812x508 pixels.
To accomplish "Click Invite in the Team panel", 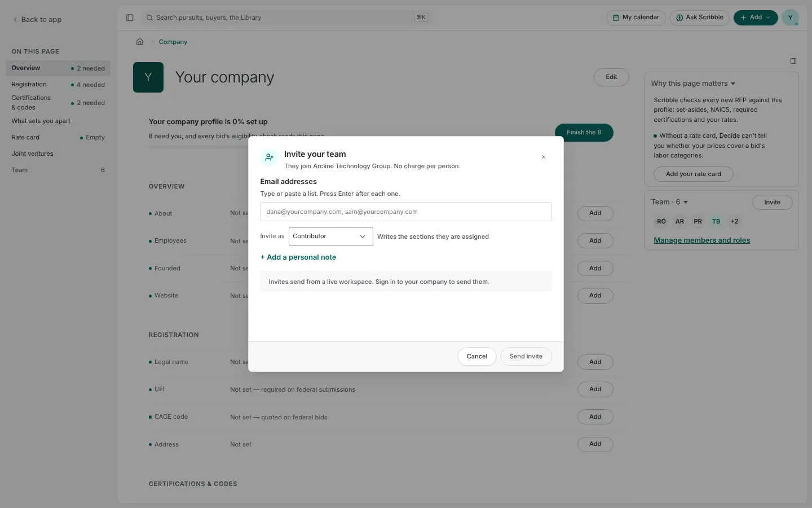I will point(773,203).
